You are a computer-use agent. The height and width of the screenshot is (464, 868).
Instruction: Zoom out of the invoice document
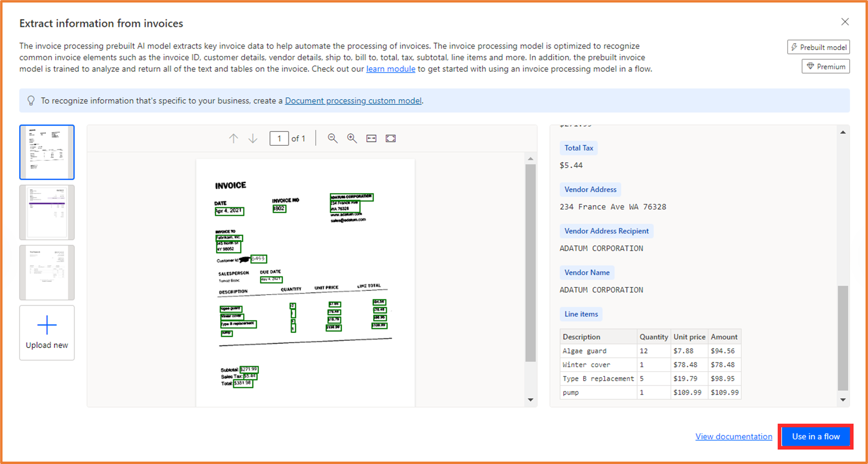(x=332, y=138)
